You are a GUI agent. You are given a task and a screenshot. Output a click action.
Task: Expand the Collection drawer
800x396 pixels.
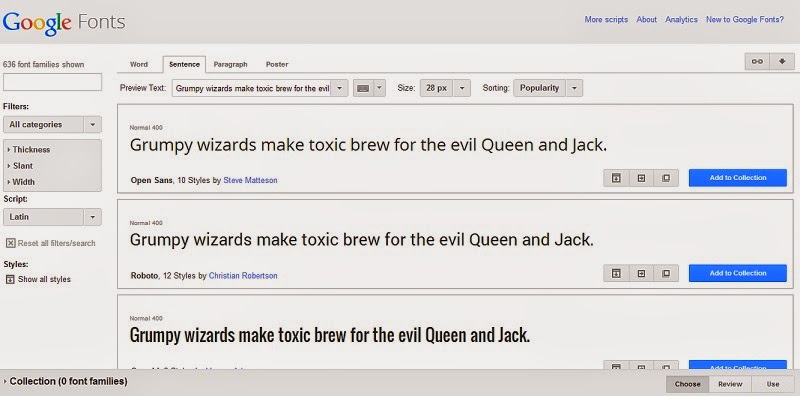[x=65, y=381]
